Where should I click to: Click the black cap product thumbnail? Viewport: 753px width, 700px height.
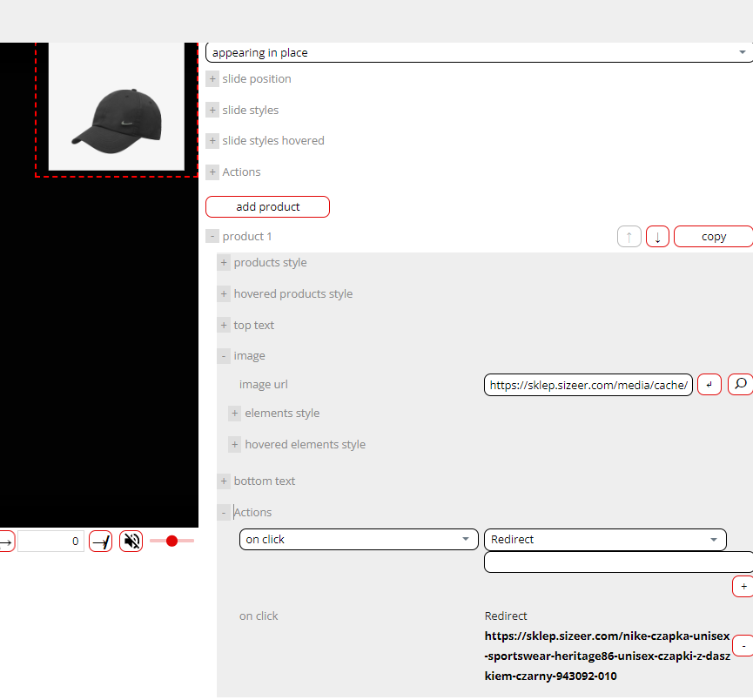116,107
